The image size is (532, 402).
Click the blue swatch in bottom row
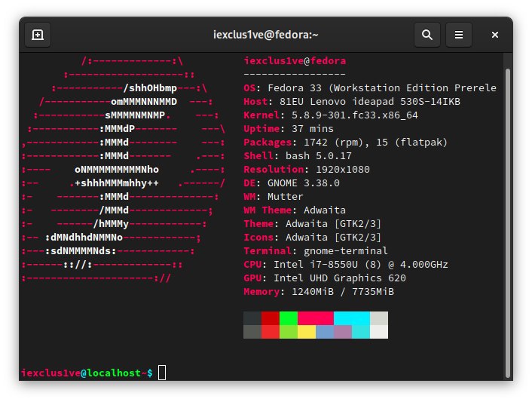325,332
